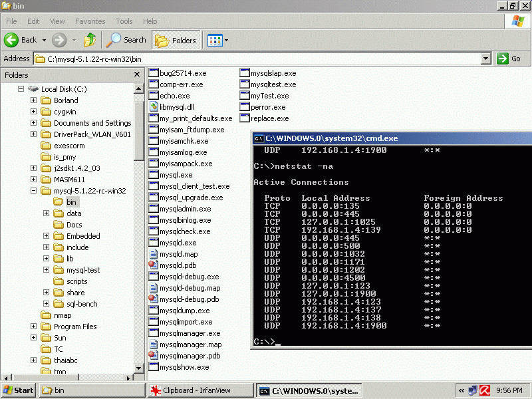Open the Tools menu
Screen dimensions: 532x399
click(124, 21)
